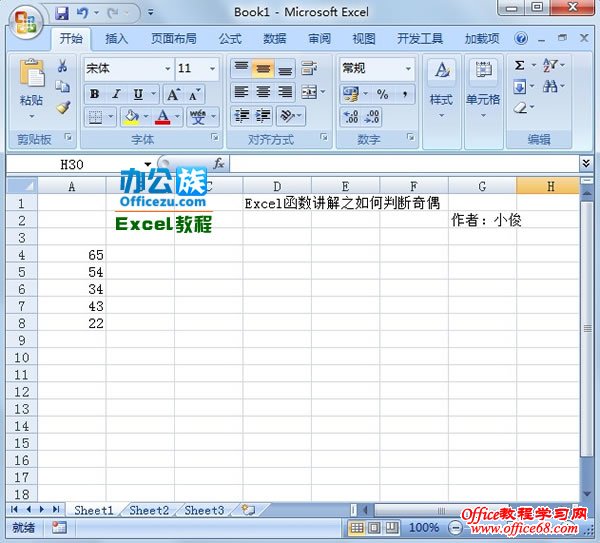Cut selection with the scissors icon

coord(63,66)
